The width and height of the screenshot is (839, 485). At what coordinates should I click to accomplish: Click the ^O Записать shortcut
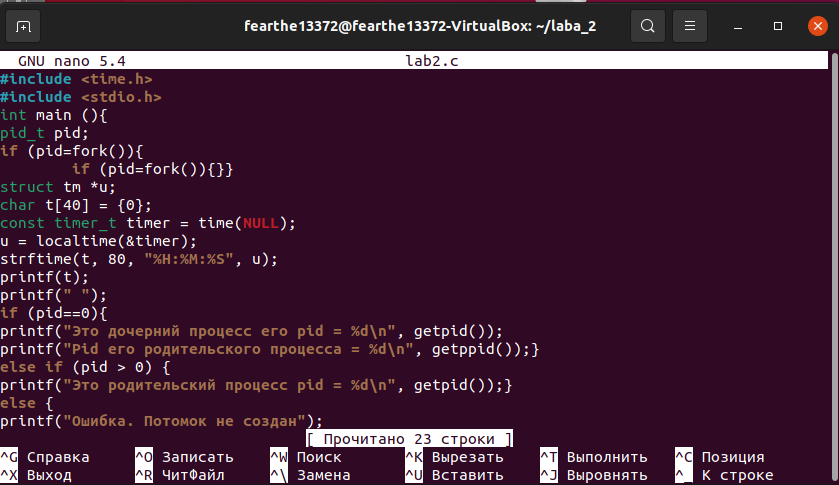click(184, 457)
